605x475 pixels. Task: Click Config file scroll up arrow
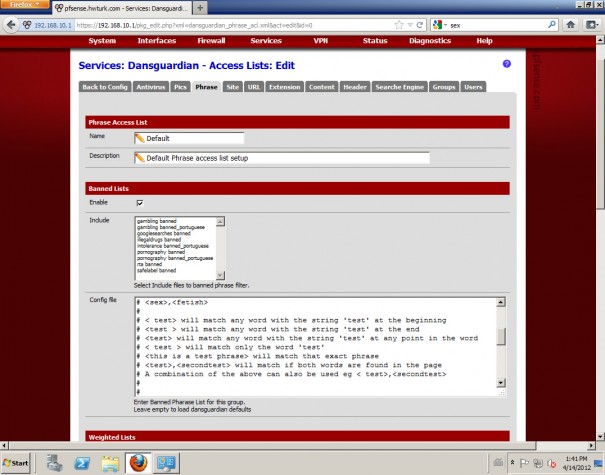tap(501, 302)
